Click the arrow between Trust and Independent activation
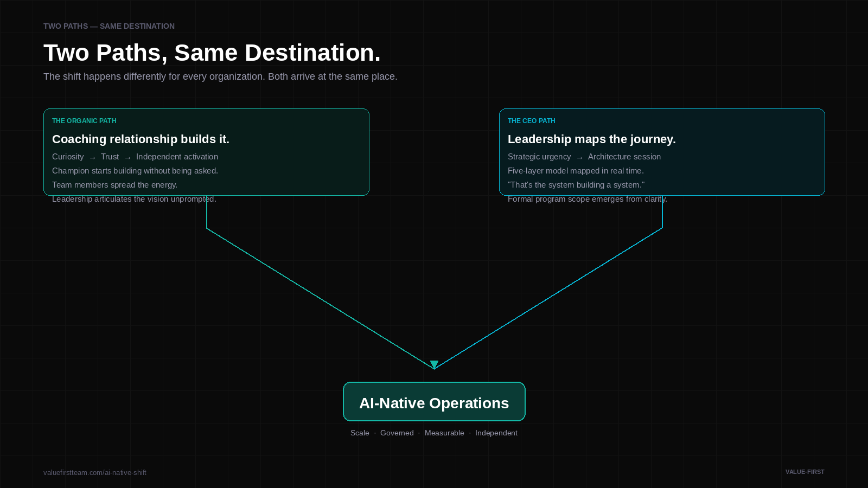The width and height of the screenshot is (868, 488). pos(127,157)
